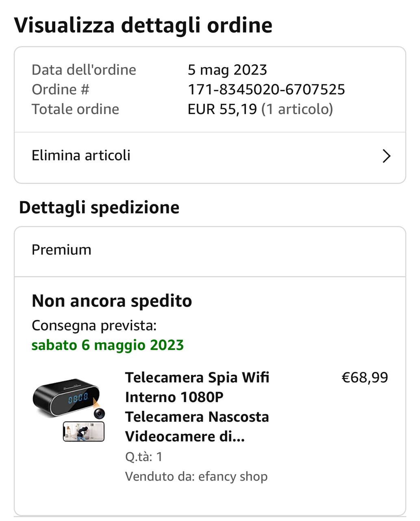The width and height of the screenshot is (420, 521).
Task: Tap the Q.tà: 1 quantity text
Action: pyautogui.click(x=144, y=457)
